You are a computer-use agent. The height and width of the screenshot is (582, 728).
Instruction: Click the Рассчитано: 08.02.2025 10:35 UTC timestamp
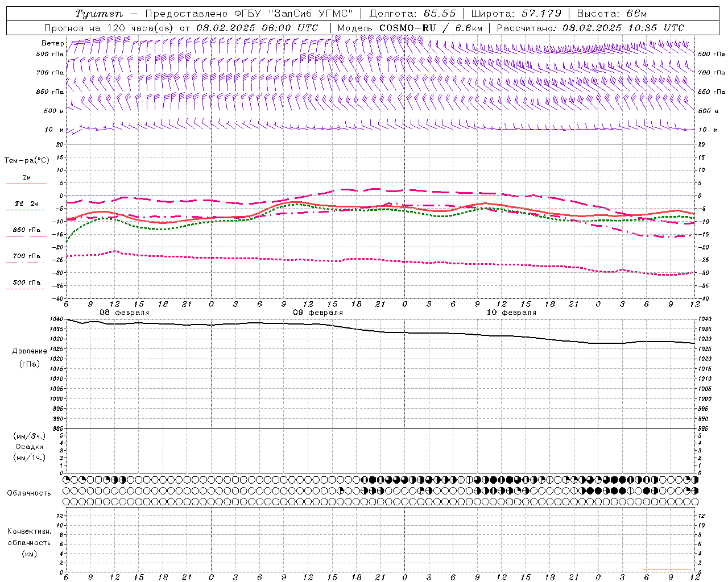click(590, 28)
